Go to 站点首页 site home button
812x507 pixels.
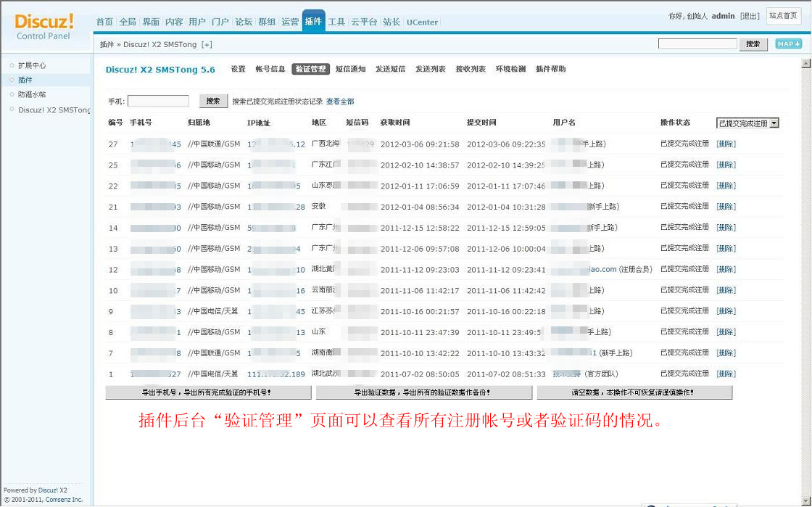pyautogui.click(x=784, y=16)
